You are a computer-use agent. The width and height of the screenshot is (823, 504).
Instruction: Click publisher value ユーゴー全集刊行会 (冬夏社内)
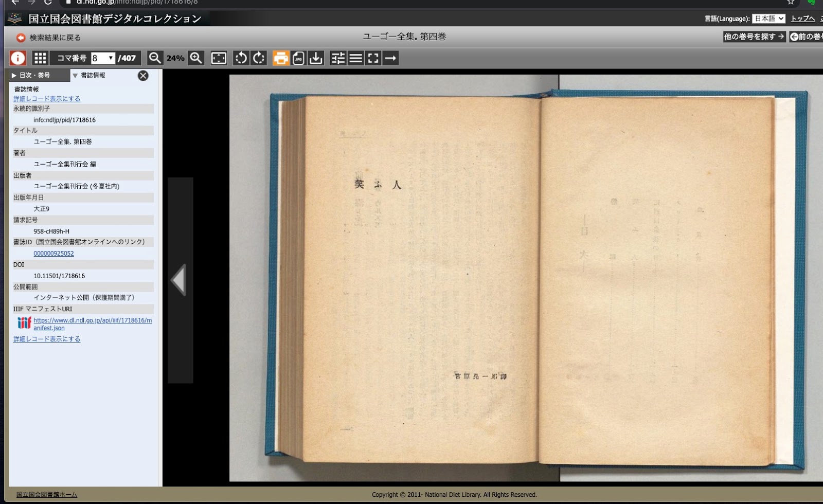click(77, 186)
